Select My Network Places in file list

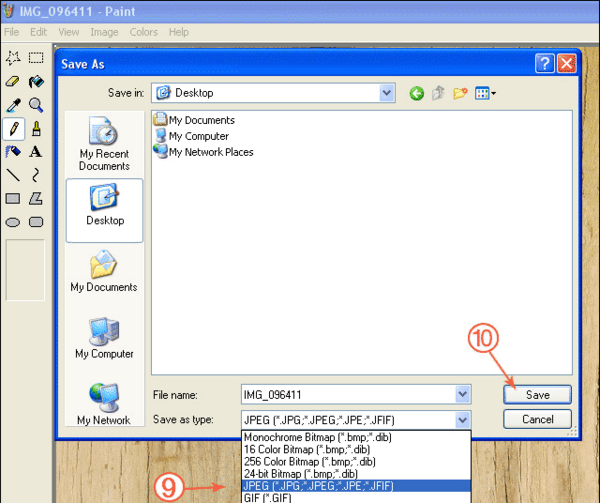pos(204,152)
